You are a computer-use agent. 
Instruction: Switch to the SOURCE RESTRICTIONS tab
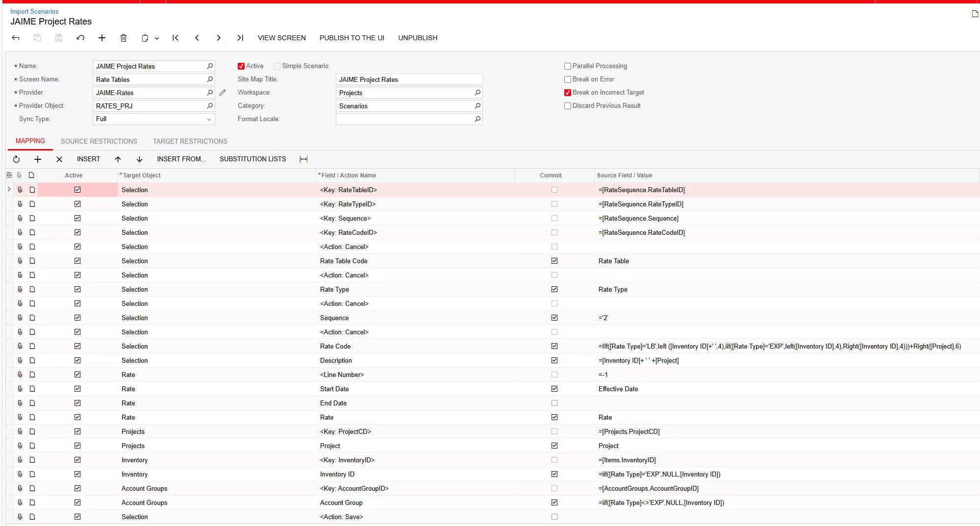click(99, 141)
